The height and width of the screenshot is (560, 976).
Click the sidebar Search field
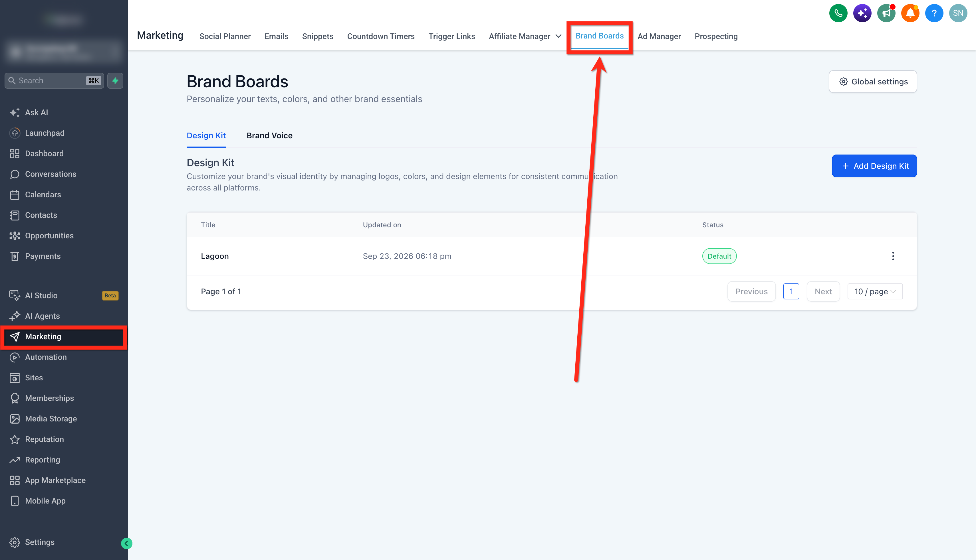(x=54, y=80)
